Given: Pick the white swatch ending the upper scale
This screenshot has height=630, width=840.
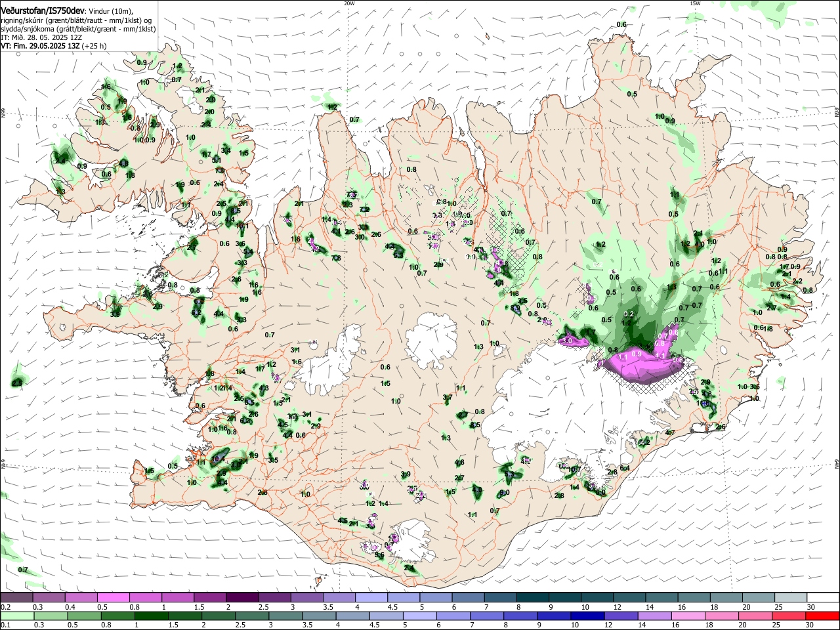Looking at the screenshot, I should [x=823, y=597].
